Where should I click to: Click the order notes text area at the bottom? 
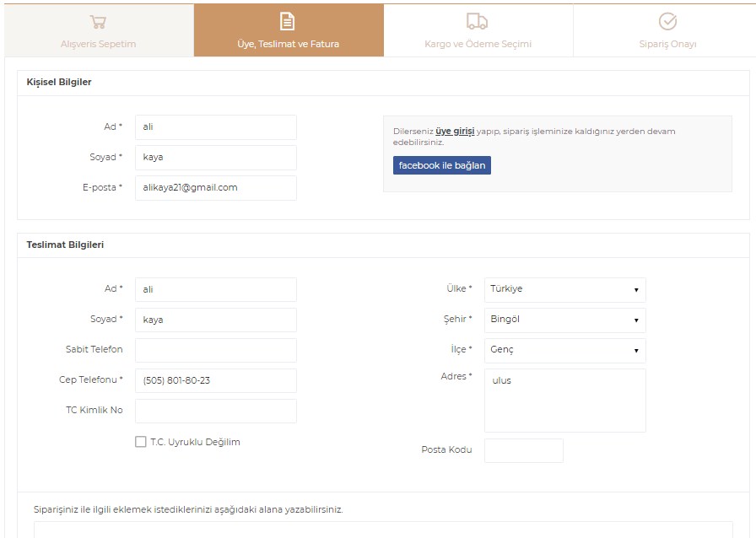[383, 530]
